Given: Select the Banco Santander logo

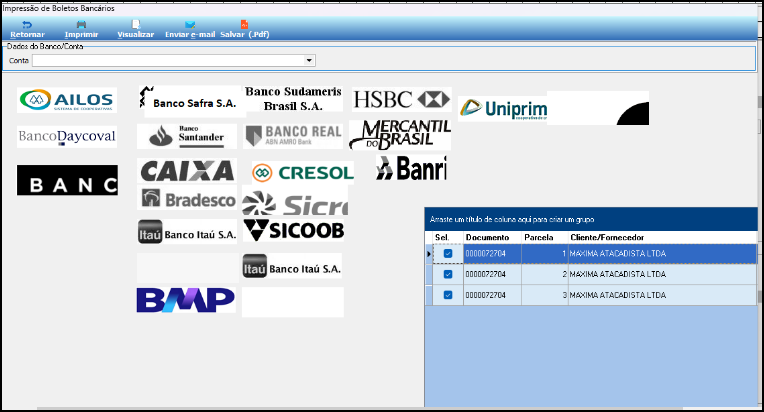Looking at the screenshot, I should 187,136.
